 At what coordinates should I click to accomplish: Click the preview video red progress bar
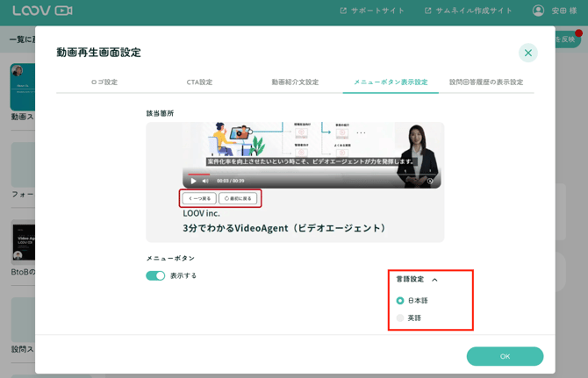(198, 175)
